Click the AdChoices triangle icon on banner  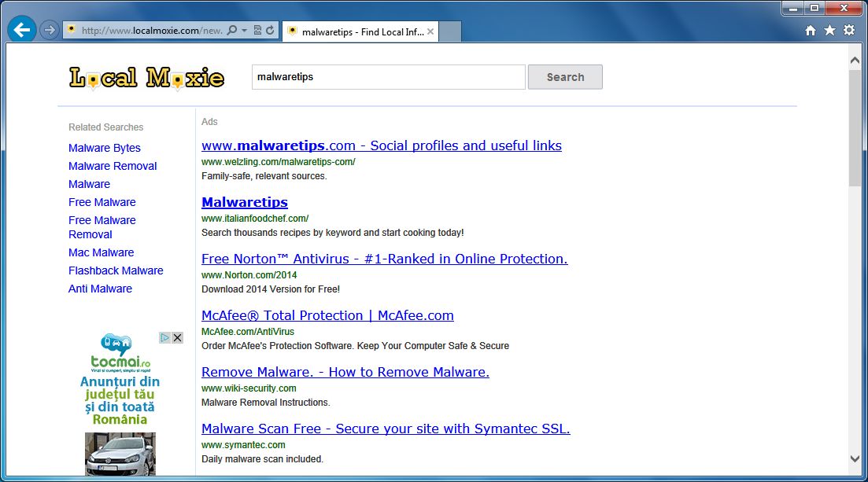pyautogui.click(x=165, y=337)
